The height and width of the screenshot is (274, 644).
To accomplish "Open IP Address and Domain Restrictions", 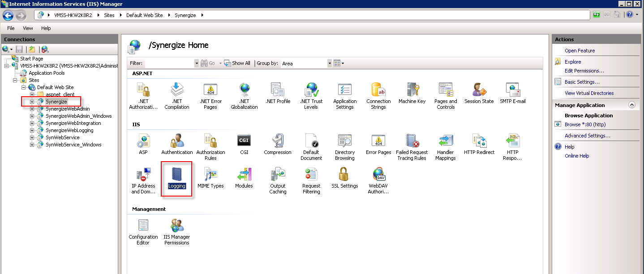I will pyautogui.click(x=143, y=180).
